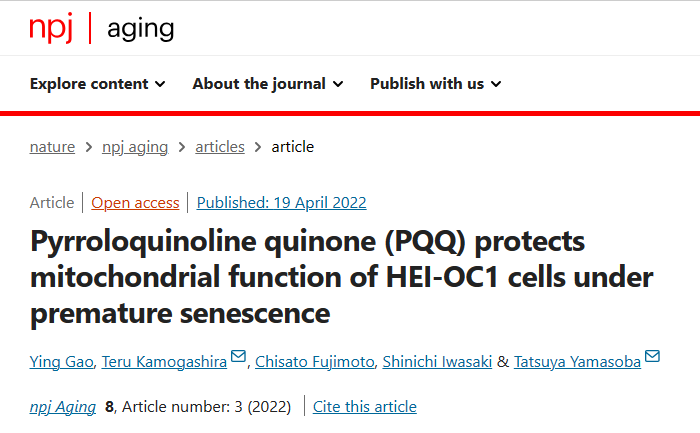Open author Tatsuya Yamasoba's name link
Viewport: 700px width, 433px height.
pos(577,362)
